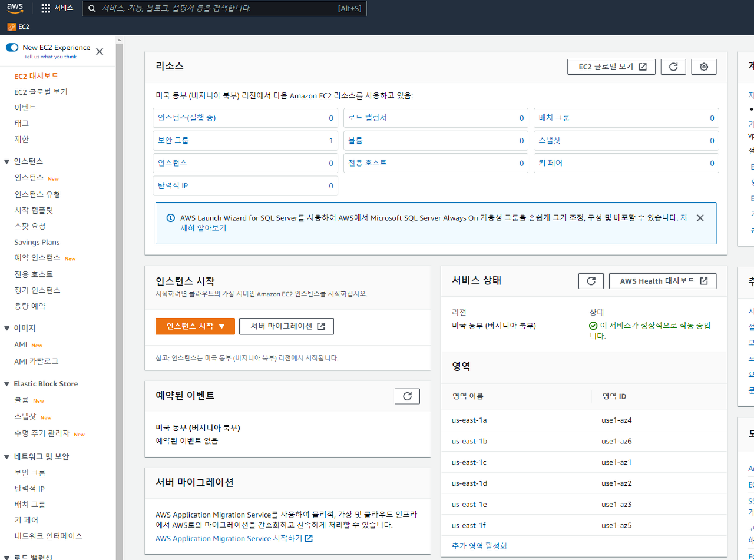Open 수명 주기 관리자 in sidebar
Viewport: 754px width, 560px height.
click(x=42, y=433)
